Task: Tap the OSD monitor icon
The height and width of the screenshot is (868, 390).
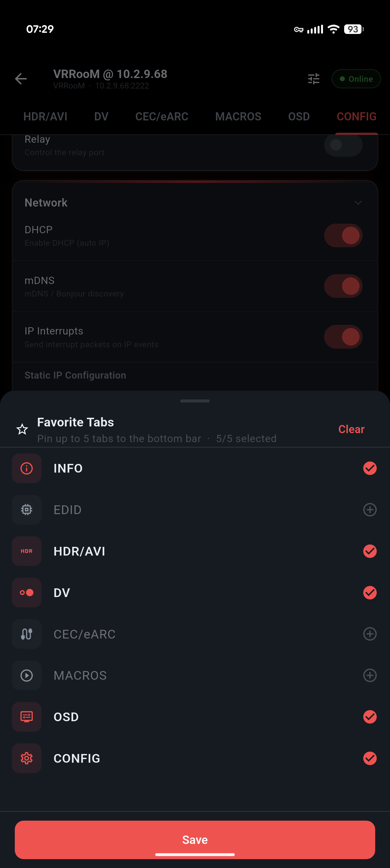Action: (27, 717)
